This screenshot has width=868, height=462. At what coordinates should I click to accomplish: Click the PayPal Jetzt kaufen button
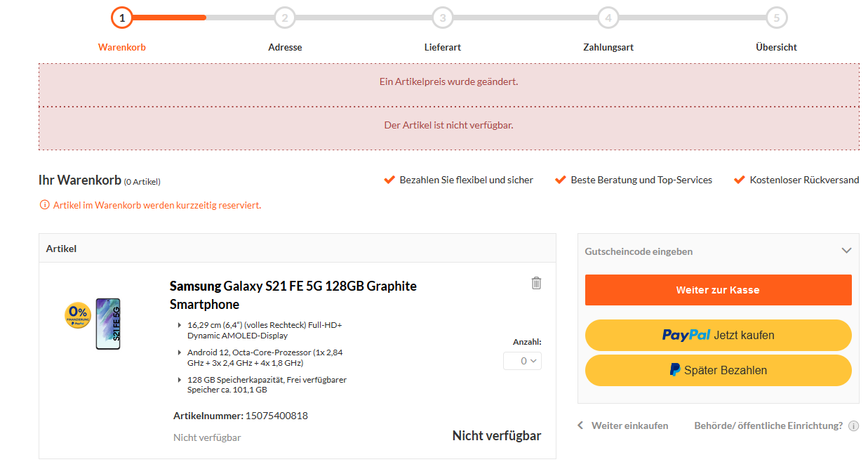(718, 335)
